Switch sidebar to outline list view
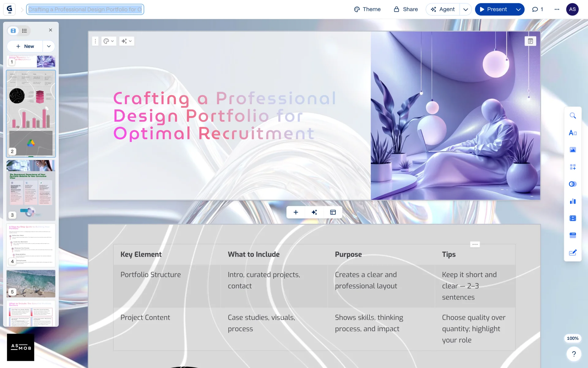The width and height of the screenshot is (588, 368). tap(24, 31)
